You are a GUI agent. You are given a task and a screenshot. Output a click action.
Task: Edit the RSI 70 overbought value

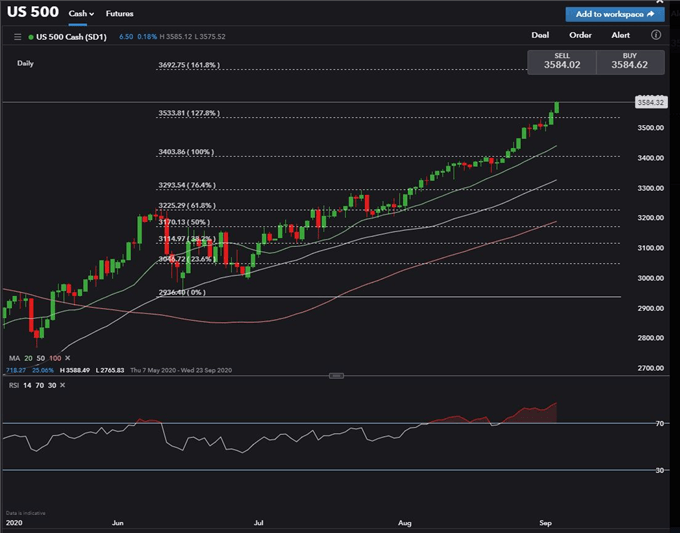coord(39,385)
